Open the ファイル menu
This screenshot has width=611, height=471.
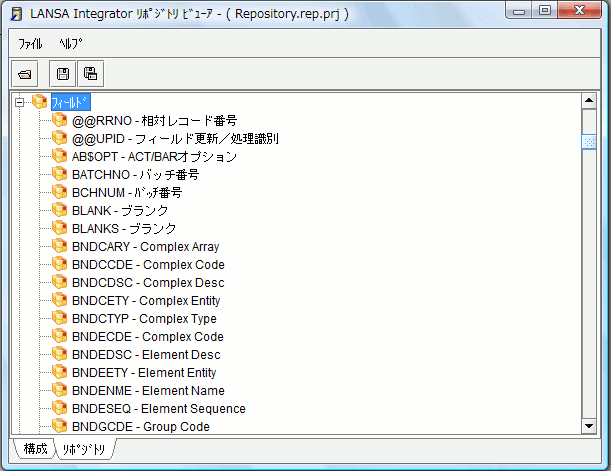click(30, 43)
